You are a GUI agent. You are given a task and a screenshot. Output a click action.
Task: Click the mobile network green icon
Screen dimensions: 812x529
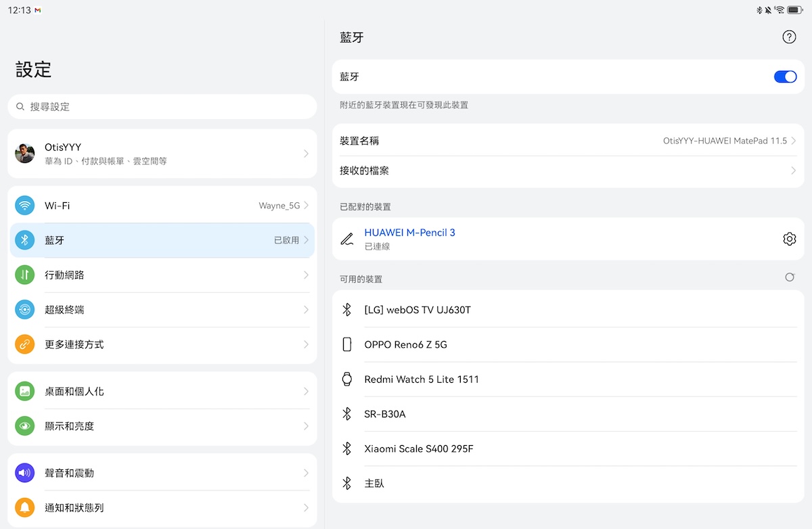25,275
